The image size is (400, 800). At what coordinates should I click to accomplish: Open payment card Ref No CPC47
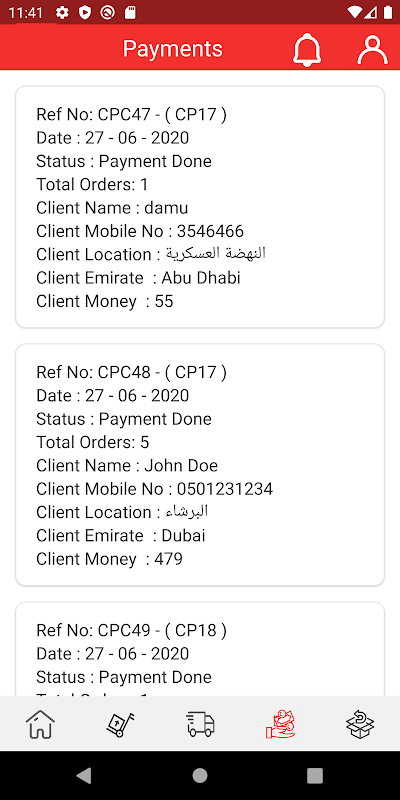click(x=200, y=207)
